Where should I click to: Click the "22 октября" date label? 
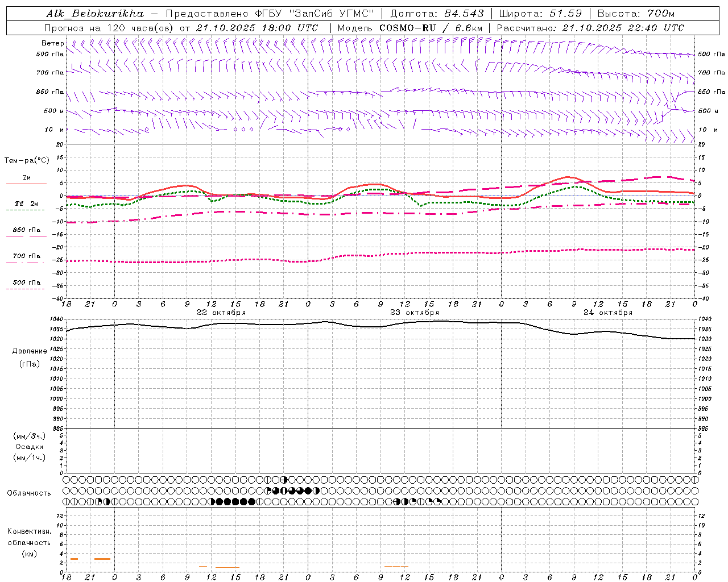pos(221,313)
